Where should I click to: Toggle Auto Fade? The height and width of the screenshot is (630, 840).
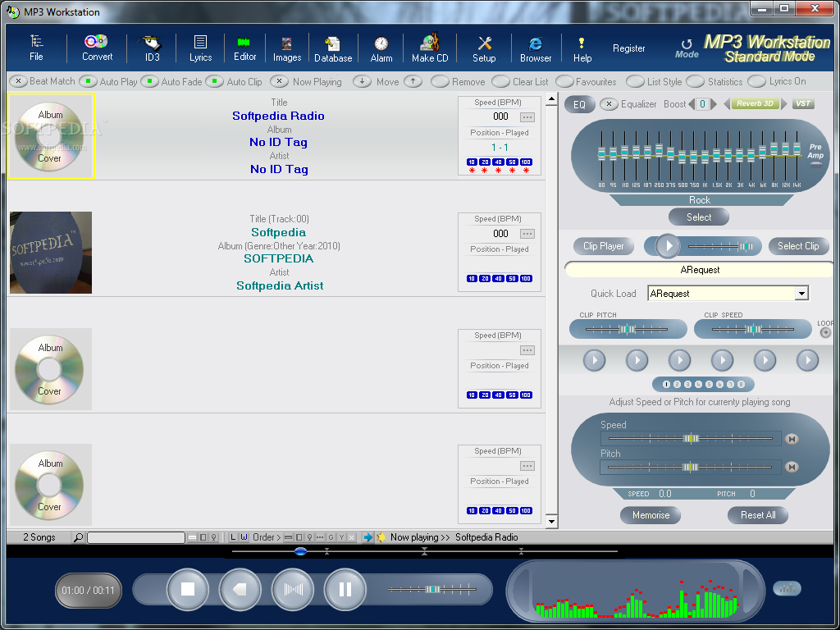pyautogui.click(x=150, y=81)
